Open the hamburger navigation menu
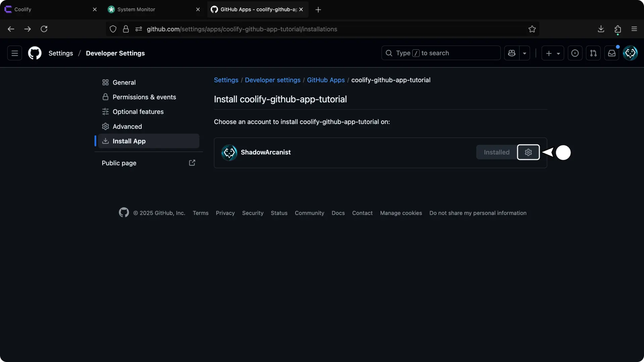 click(x=15, y=53)
